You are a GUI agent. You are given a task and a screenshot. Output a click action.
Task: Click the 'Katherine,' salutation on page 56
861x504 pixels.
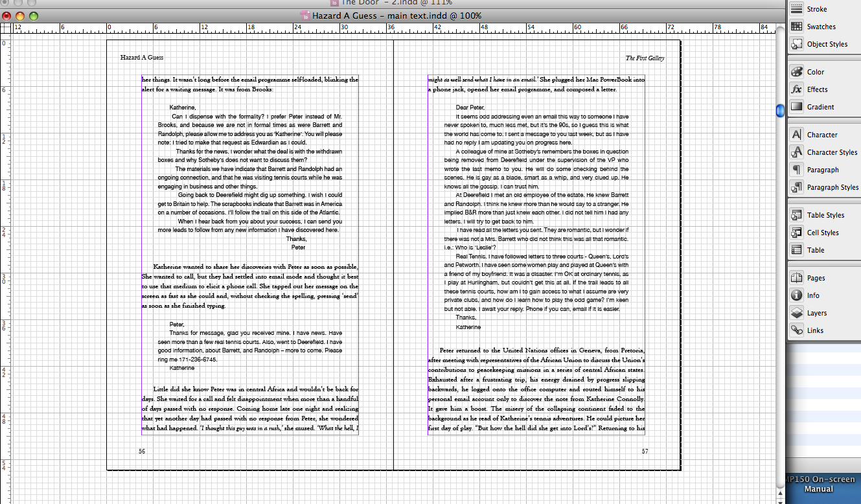[183, 108]
